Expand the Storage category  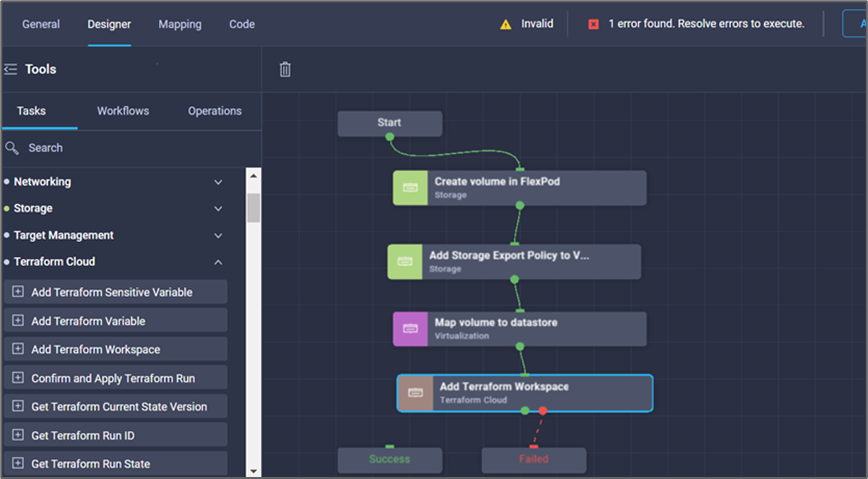(x=218, y=209)
